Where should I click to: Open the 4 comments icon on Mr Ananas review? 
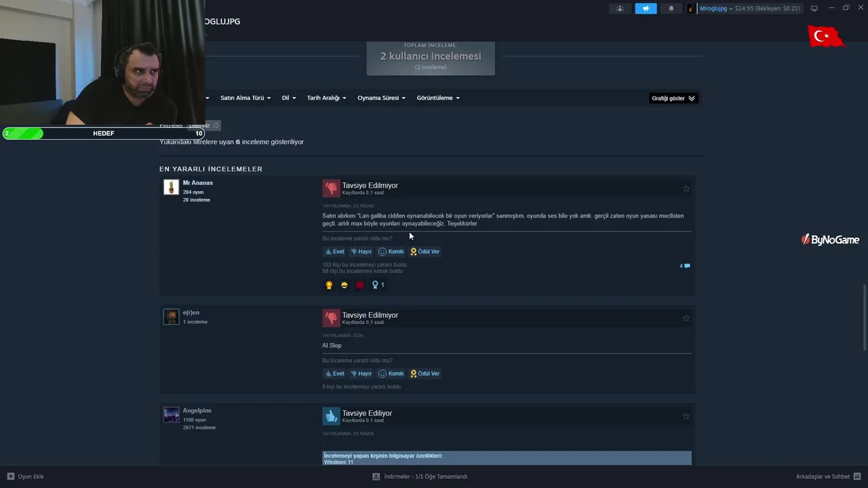coord(684,266)
